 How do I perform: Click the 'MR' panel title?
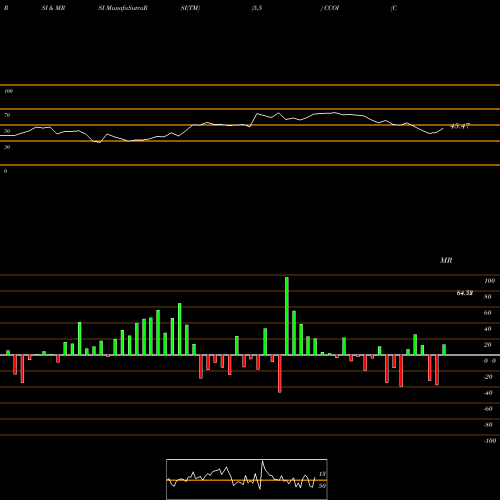click(446, 260)
